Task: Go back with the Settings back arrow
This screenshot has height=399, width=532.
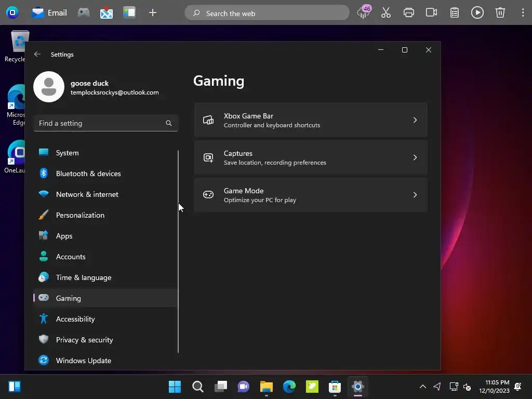Action: (37, 54)
